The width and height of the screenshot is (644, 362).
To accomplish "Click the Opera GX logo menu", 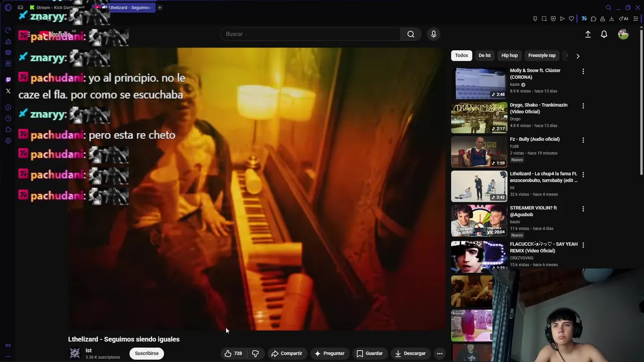I will [x=8, y=8].
